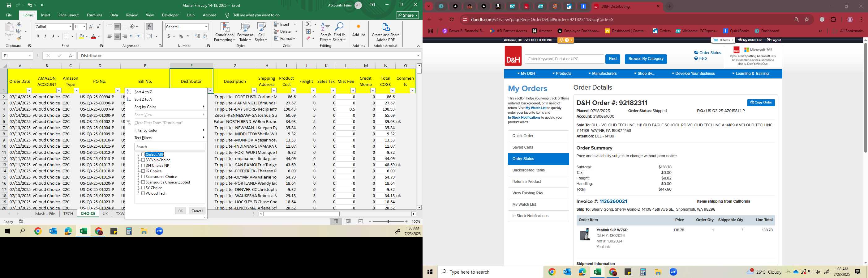The width and height of the screenshot is (868, 278).
Task: Increase font size with the large A
Action: click(91, 27)
